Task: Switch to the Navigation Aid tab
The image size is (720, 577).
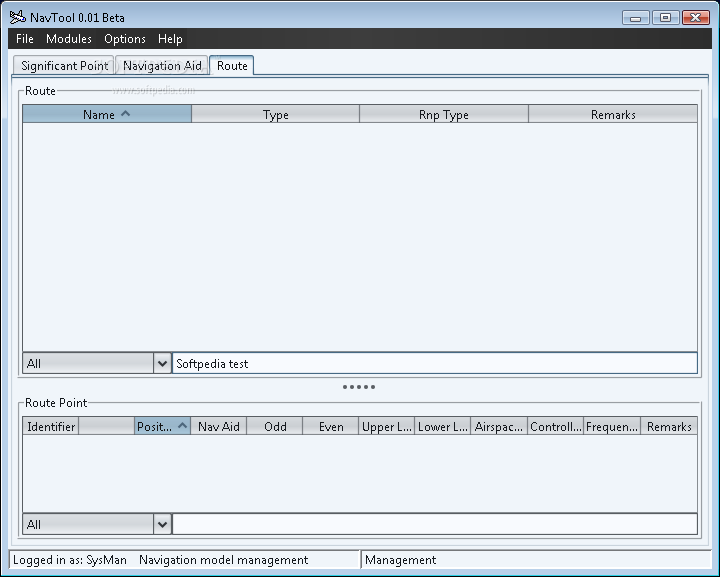Action: [162, 66]
